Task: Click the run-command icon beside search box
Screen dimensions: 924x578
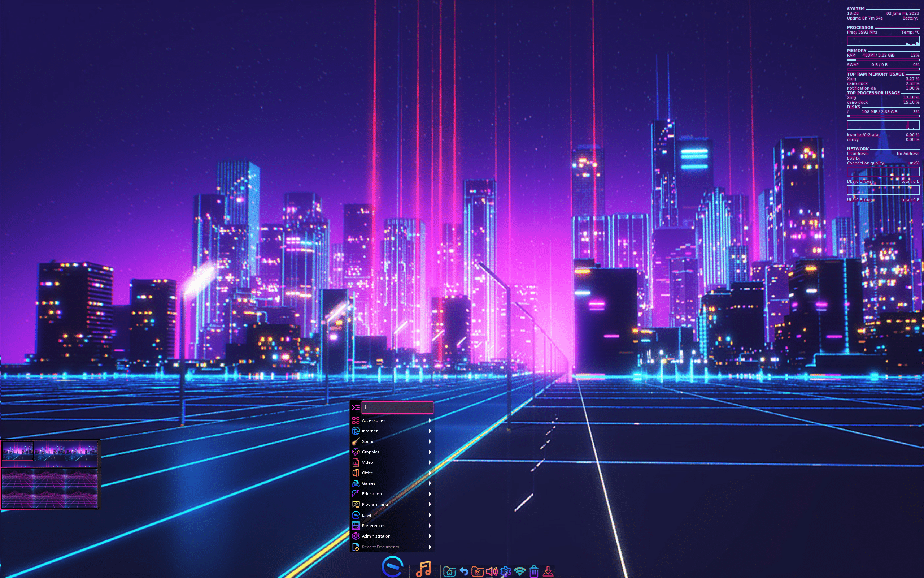Action: tap(356, 407)
